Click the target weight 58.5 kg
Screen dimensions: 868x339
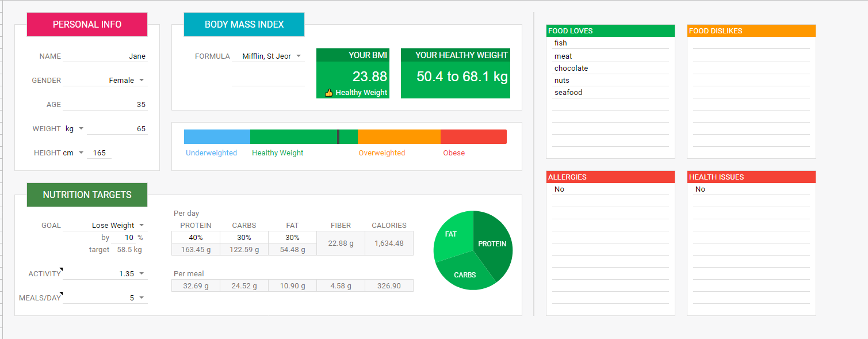[x=129, y=250]
